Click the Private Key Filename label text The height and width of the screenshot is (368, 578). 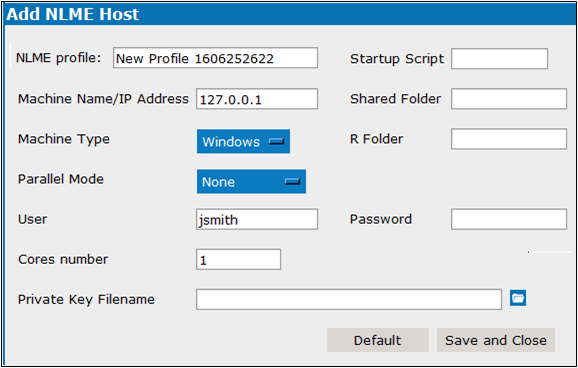tap(86, 299)
